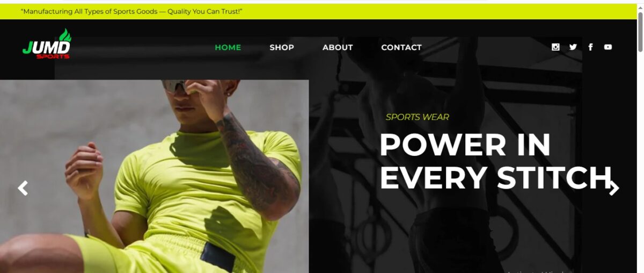Screen dimensions: 644x273
Task: Click the scrollbar track below the thumb
Action: pos(640,161)
